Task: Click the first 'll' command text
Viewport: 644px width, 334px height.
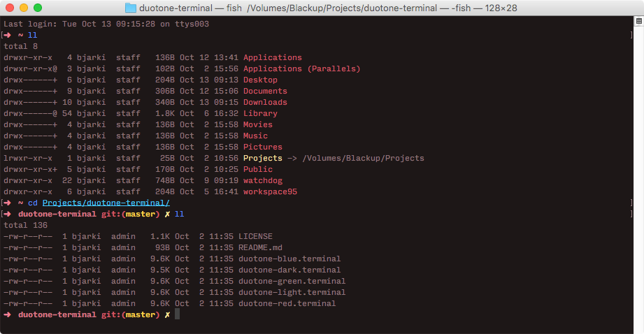Action: click(32, 35)
